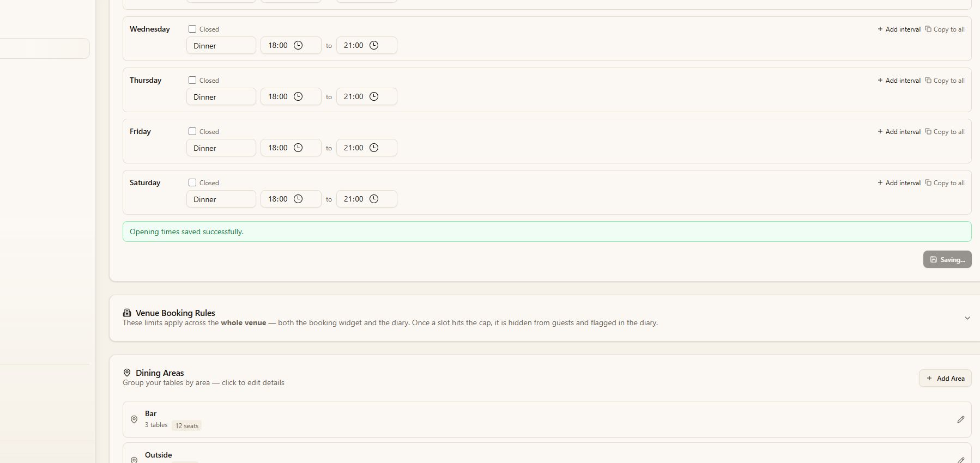Click the Bar area pin icon
This screenshot has width=980, height=463.
click(134, 419)
